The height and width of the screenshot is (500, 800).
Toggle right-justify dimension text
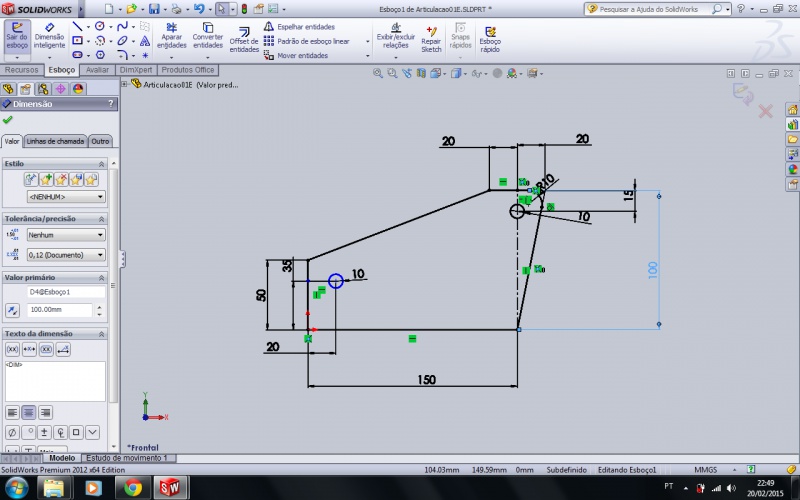45,412
